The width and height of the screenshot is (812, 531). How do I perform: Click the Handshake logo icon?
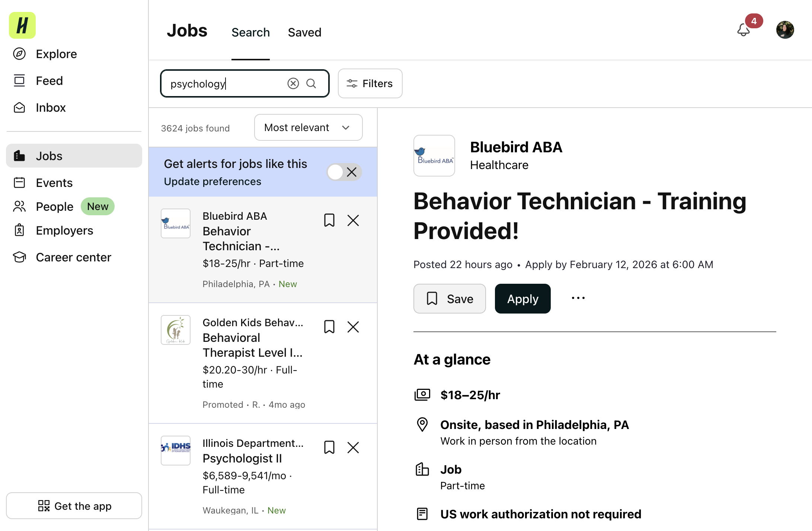22,25
